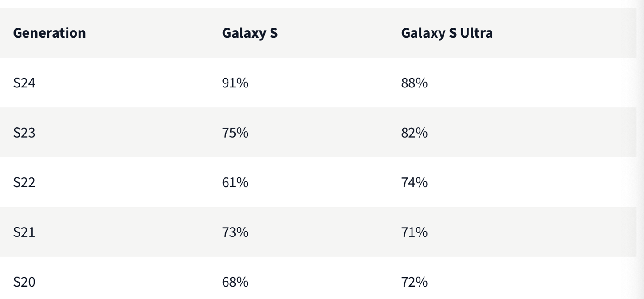Viewport: 644px width, 299px height.
Task: Click the 68% value for S20
Action: click(x=235, y=282)
